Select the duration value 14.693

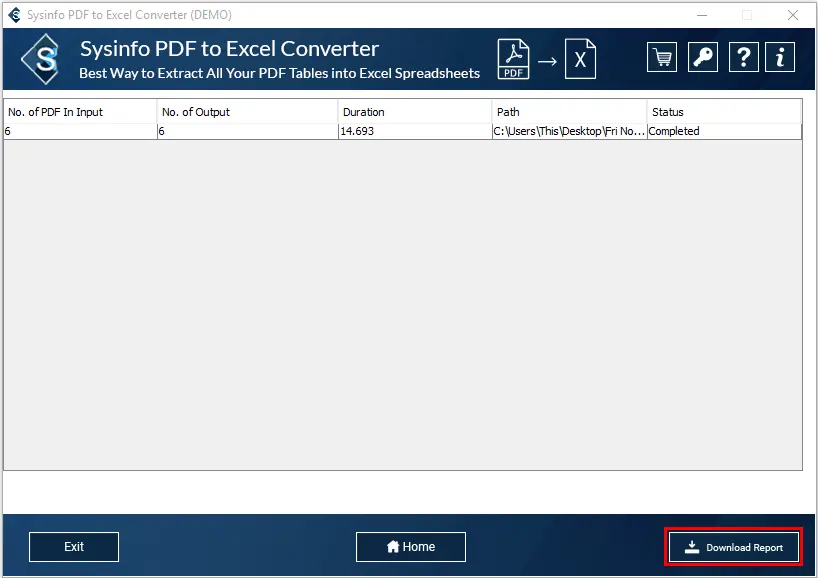[x=415, y=131]
